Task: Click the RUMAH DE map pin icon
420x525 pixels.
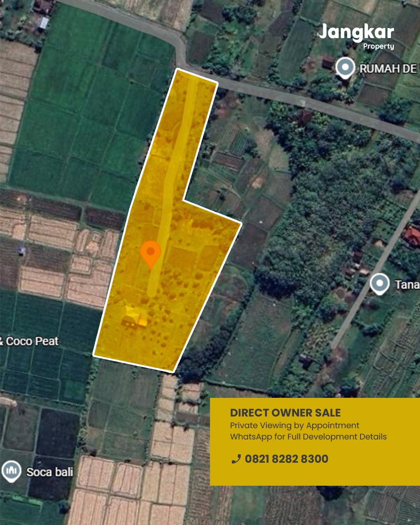Action: pyautogui.click(x=345, y=68)
